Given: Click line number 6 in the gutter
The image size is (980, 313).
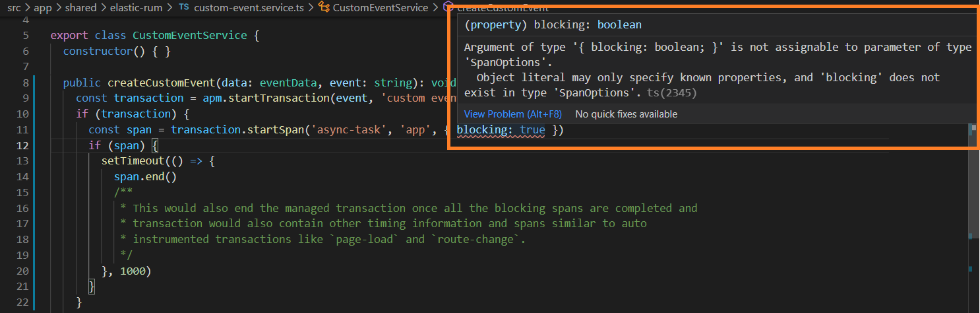Looking at the screenshot, I should pos(26,51).
